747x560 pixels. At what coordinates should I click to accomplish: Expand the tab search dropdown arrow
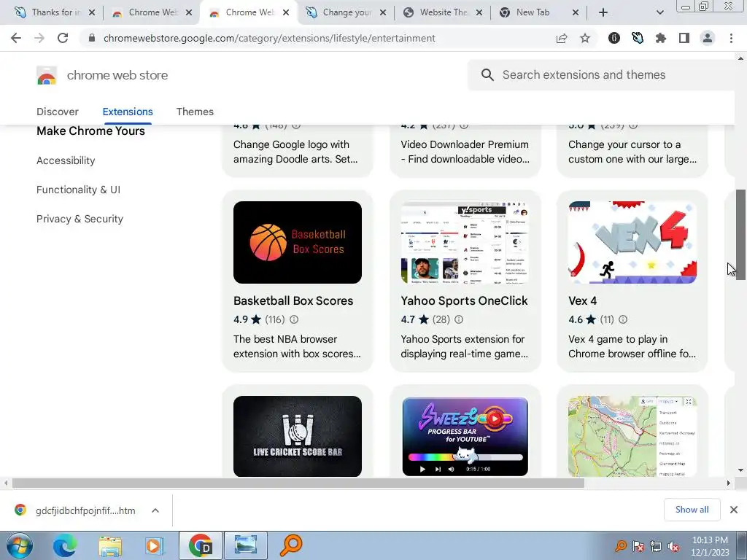[x=659, y=12]
